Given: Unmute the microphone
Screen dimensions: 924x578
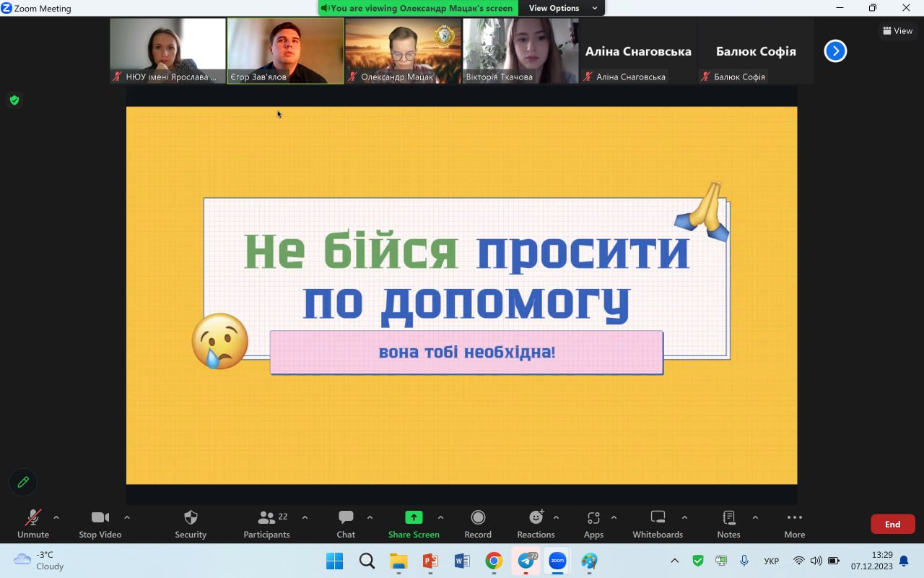Looking at the screenshot, I should point(32,523).
